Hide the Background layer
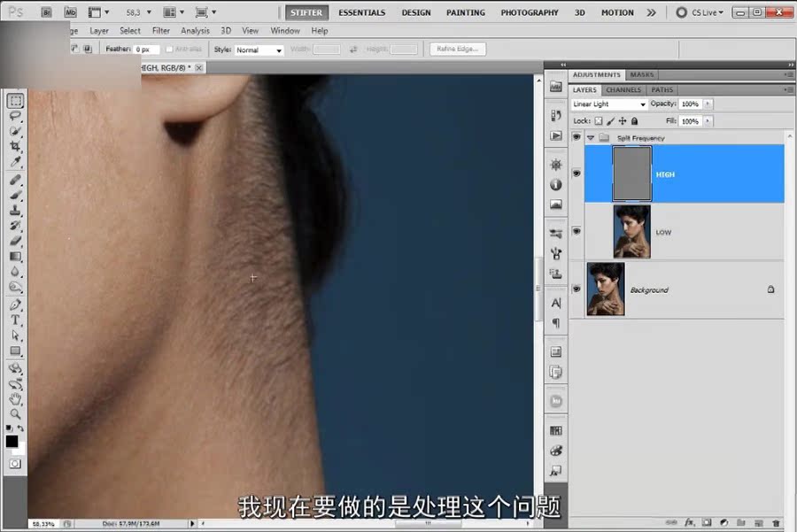This screenshot has height=532, width=797. click(576, 289)
